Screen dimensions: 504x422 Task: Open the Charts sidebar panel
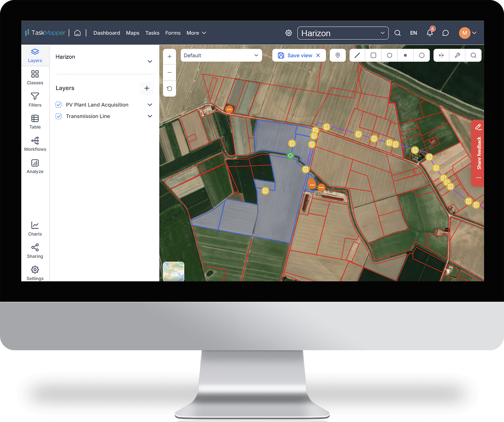pos(35,229)
